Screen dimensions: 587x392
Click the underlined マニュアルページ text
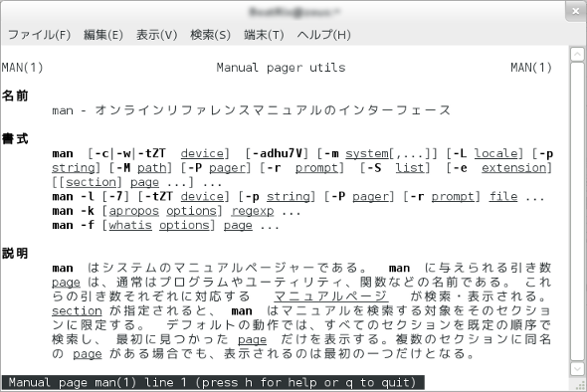(331, 296)
